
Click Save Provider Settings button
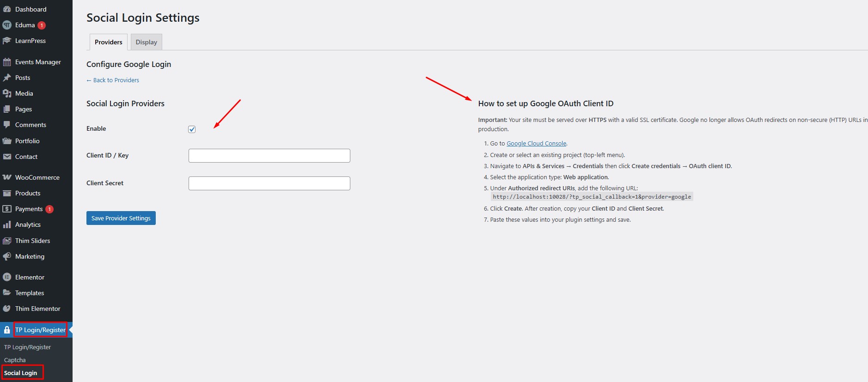point(121,218)
